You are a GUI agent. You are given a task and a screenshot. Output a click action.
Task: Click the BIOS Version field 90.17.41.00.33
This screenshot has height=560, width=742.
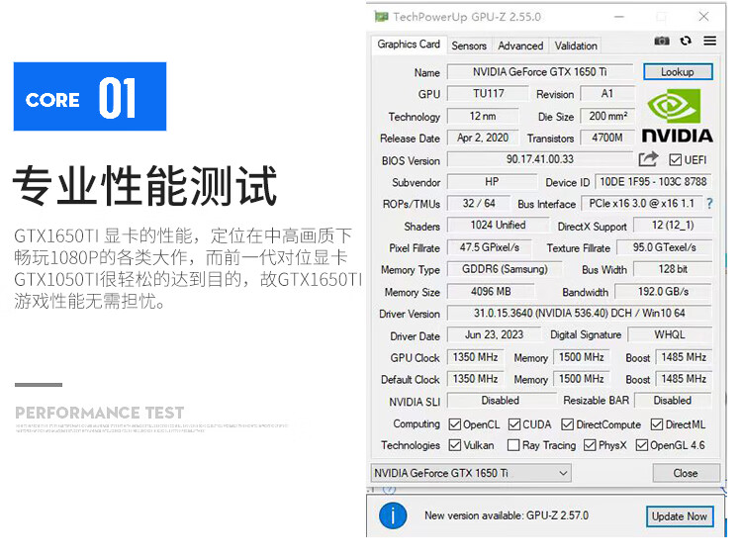(x=540, y=159)
